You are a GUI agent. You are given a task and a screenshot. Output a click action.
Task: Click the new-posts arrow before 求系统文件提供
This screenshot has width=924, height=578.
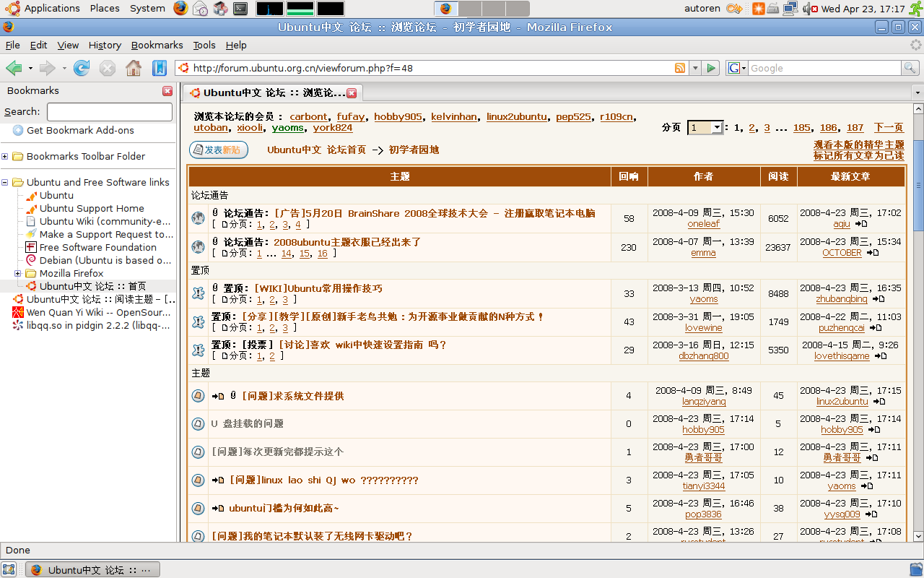click(x=218, y=396)
